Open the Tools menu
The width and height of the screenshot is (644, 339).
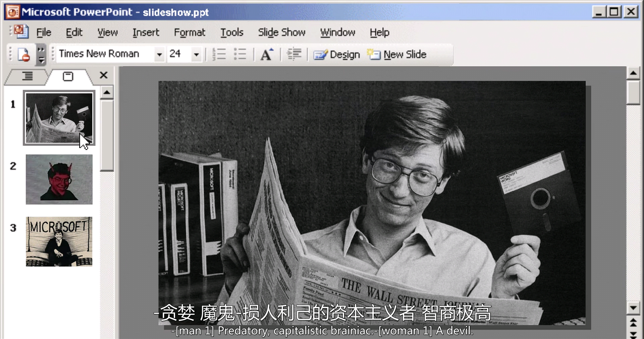232,32
